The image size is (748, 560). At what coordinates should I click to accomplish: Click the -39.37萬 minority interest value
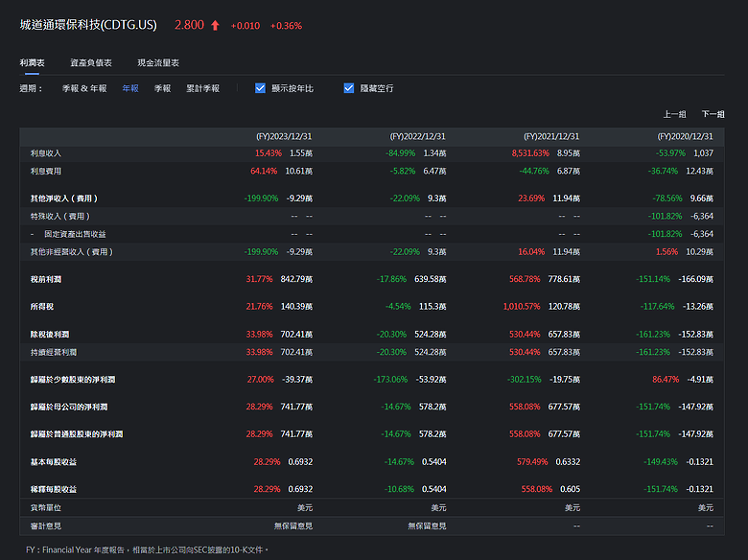(297, 379)
